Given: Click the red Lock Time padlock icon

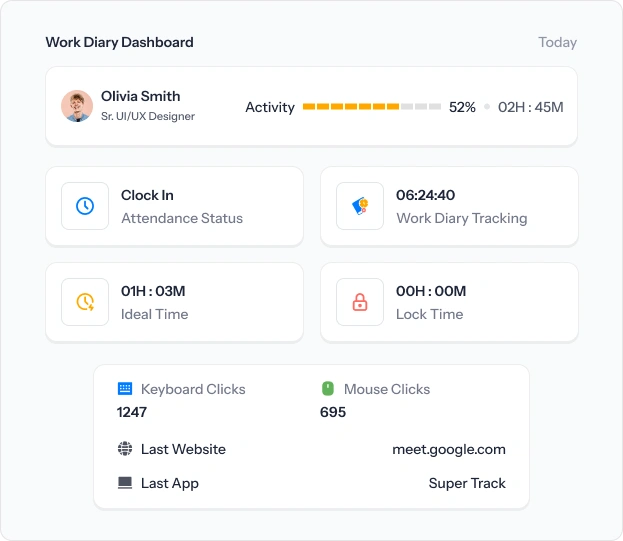Looking at the screenshot, I should pyautogui.click(x=360, y=302).
